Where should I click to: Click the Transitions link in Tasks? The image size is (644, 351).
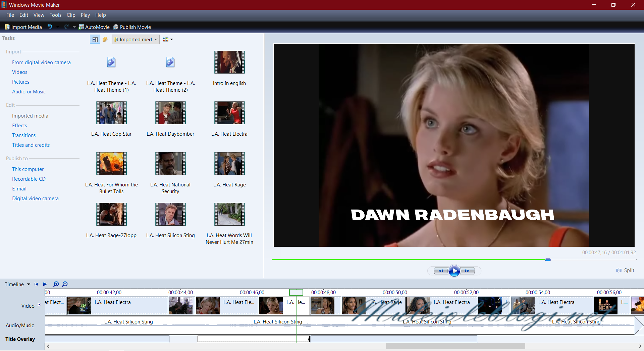[x=24, y=135]
